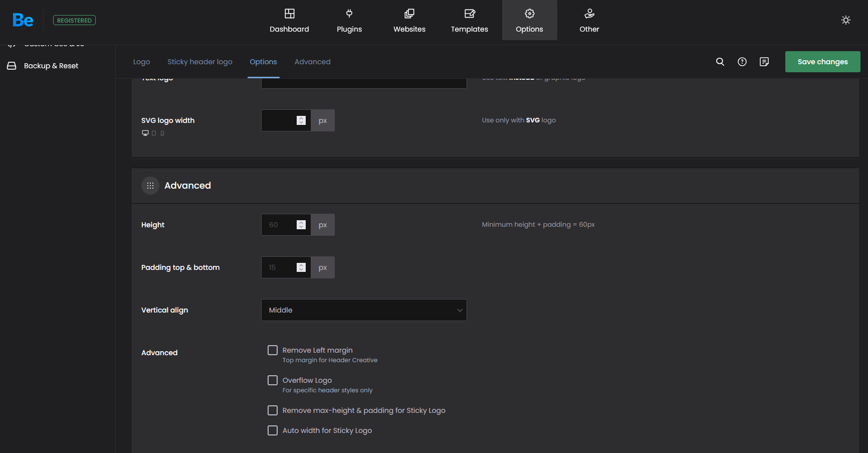Viewport: 868px width, 453px height.
Task: Open the search magnifier icon
Action: coord(720,62)
